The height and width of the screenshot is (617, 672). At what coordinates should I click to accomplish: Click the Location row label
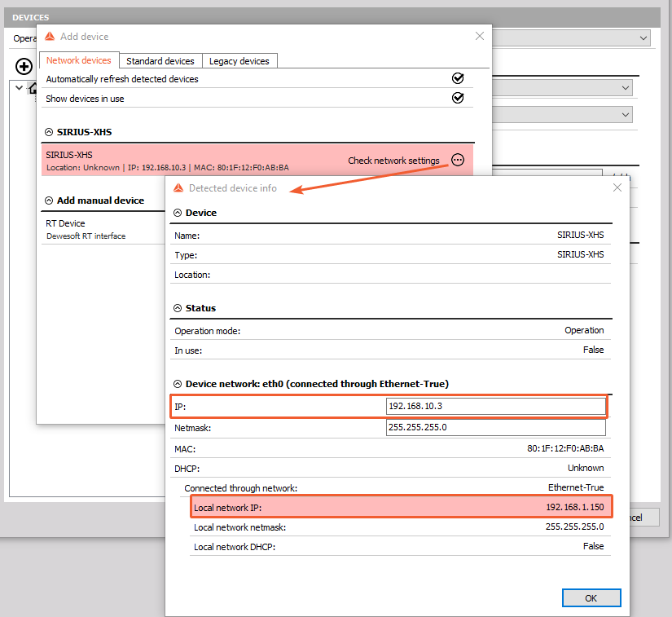192,275
